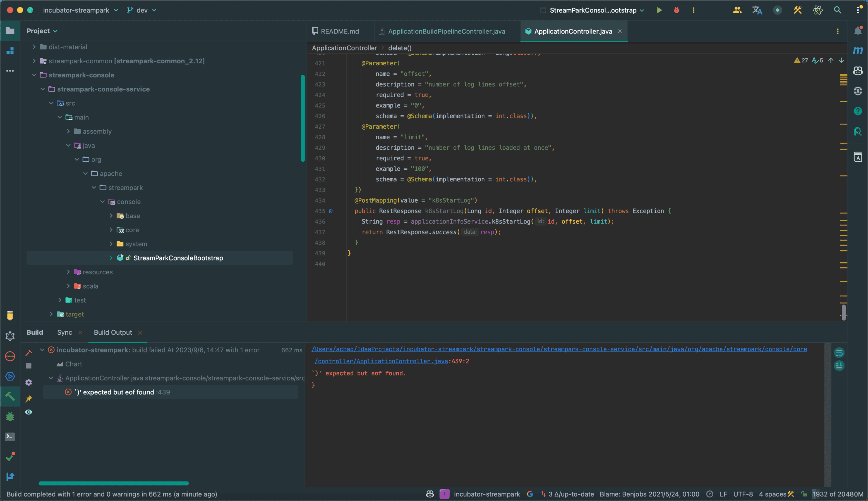The height and width of the screenshot is (501, 868).
Task: Toggle the eye filter in Build panel
Action: [28, 412]
